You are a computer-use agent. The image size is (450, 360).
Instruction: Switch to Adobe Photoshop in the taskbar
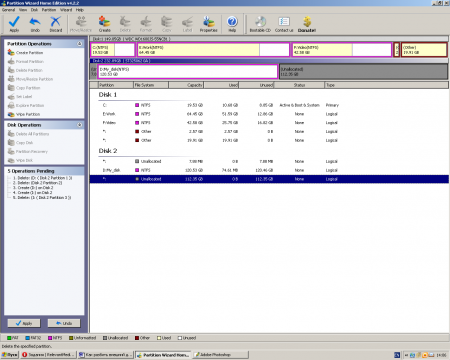(x=221, y=355)
